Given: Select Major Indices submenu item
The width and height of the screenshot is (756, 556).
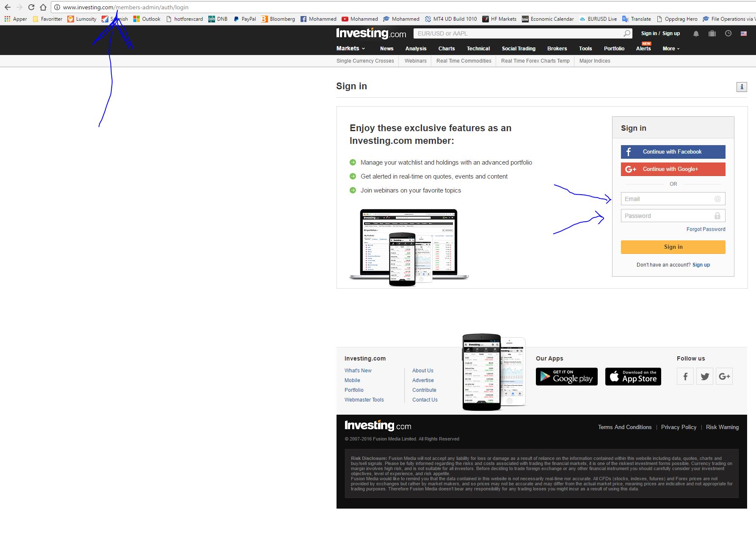Looking at the screenshot, I should point(595,61).
